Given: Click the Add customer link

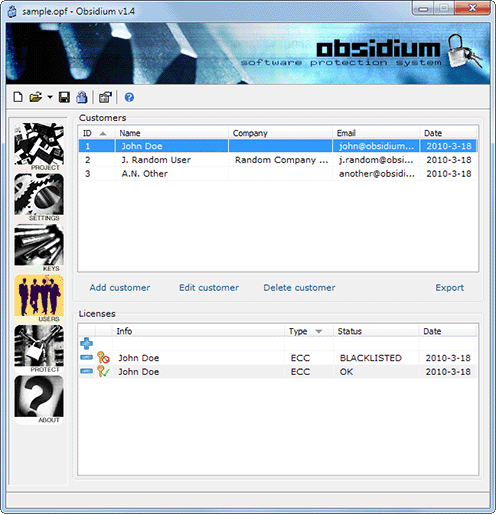Looking at the screenshot, I should point(120,288).
